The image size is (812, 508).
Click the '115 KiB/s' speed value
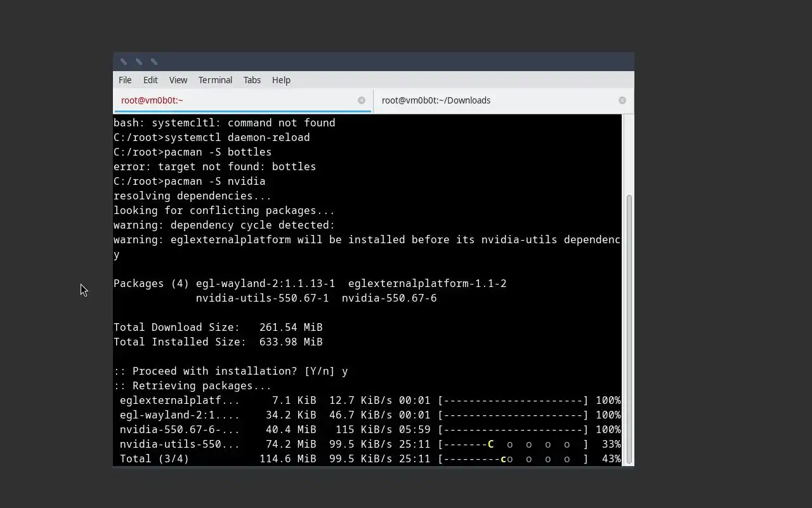coord(363,430)
